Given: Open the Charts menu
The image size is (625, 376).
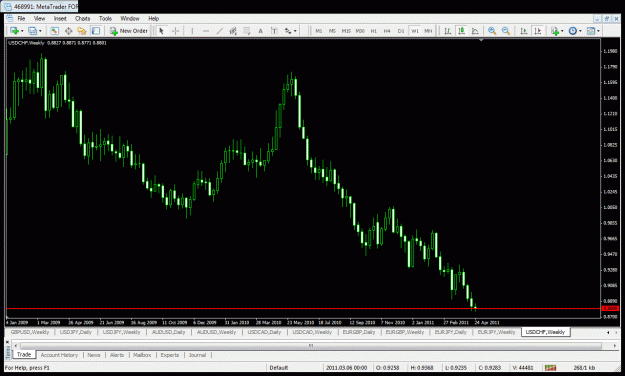Looking at the screenshot, I should (x=83, y=18).
